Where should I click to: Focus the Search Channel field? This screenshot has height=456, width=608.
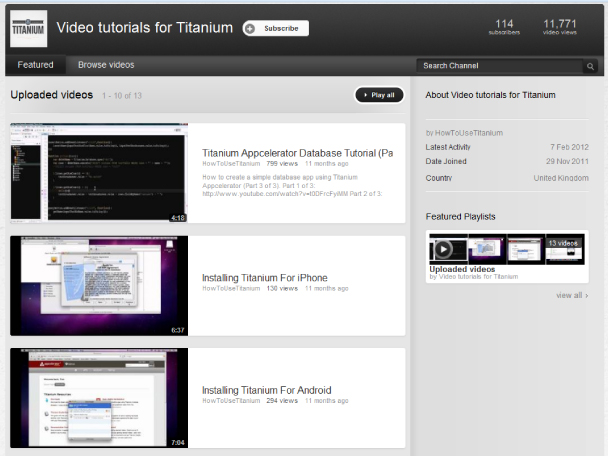pyautogui.click(x=499, y=66)
